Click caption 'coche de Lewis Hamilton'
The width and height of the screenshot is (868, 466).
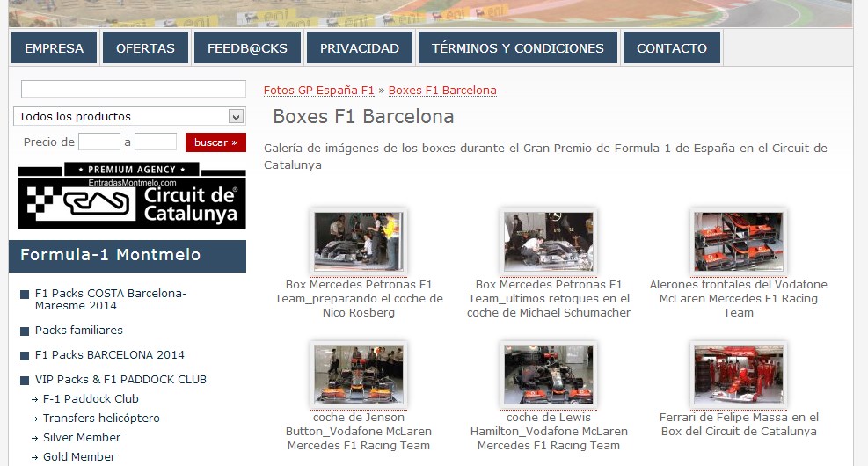click(549, 431)
